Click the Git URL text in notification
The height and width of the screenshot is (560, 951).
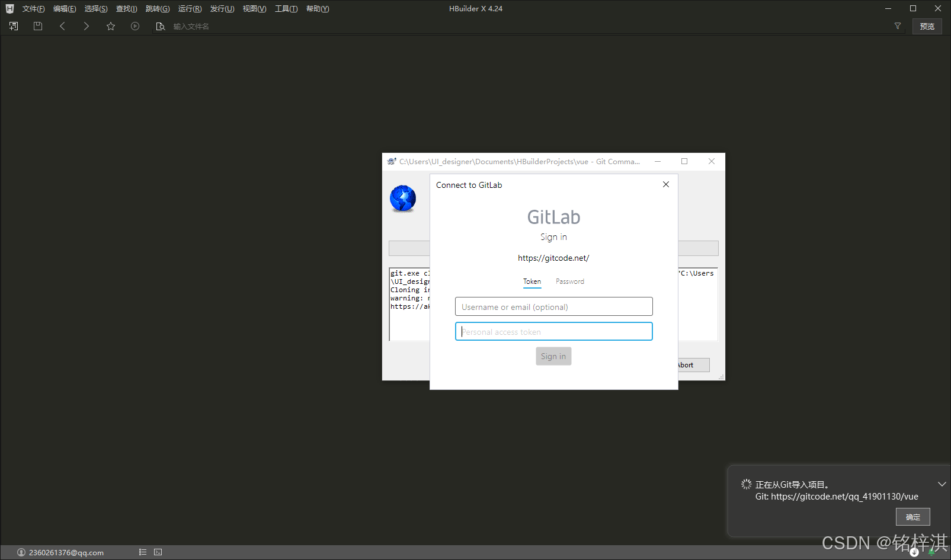pos(837,497)
